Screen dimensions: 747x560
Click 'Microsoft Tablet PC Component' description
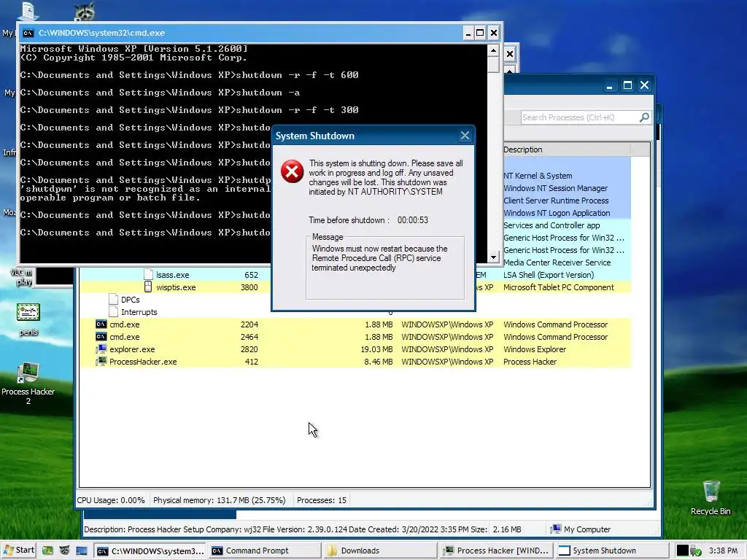tap(559, 287)
